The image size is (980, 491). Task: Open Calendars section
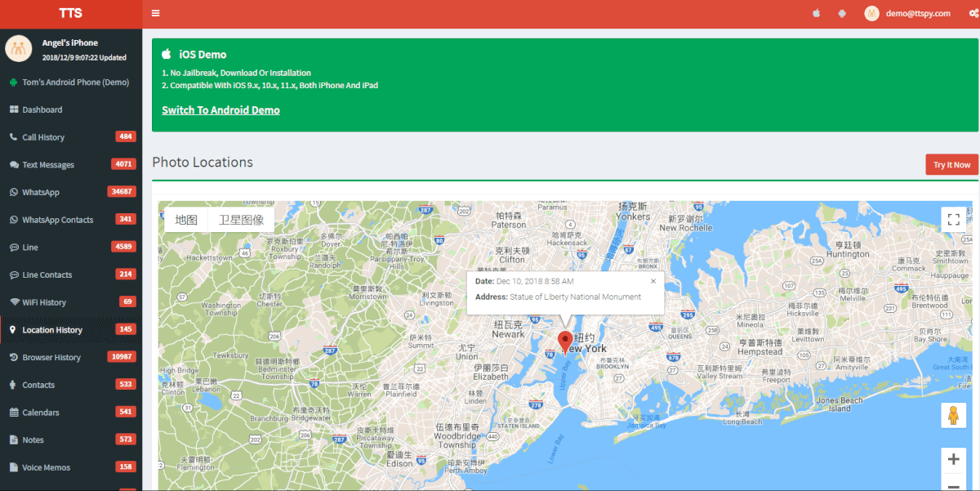71,413
